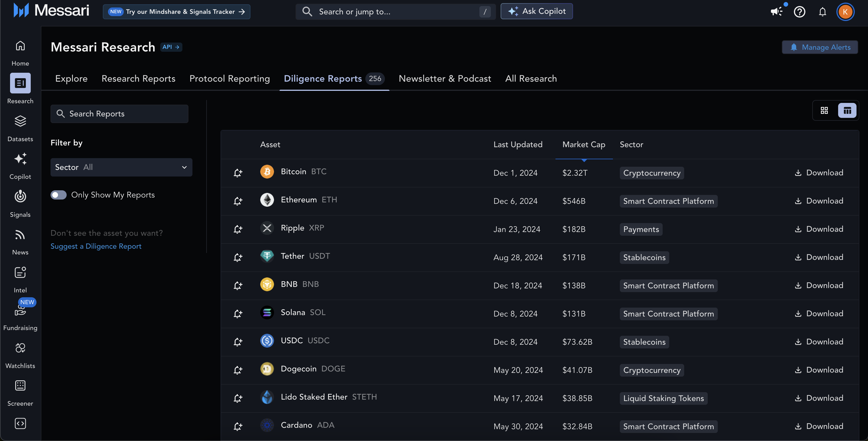The image size is (868, 441).
Task: Open the All Research tab
Action: (x=531, y=78)
